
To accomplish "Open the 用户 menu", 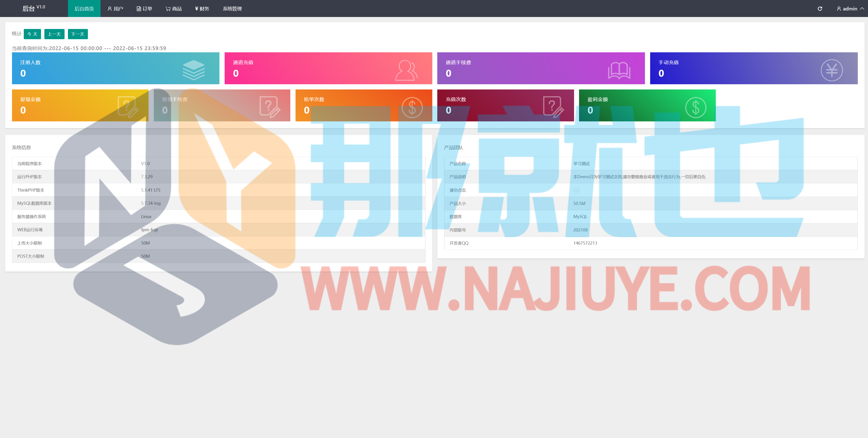I will (115, 9).
